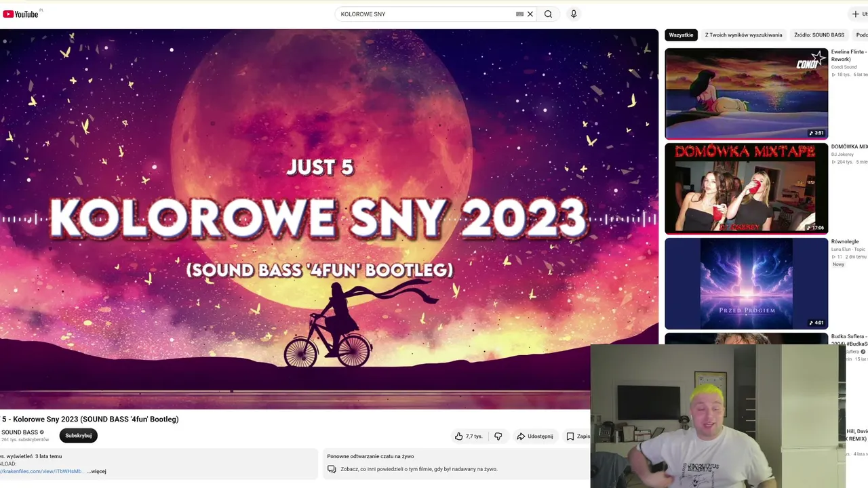Image resolution: width=868 pixels, height=488 pixels.
Task: Select the "Wszystkie" filter chip
Action: pyautogui.click(x=681, y=35)
